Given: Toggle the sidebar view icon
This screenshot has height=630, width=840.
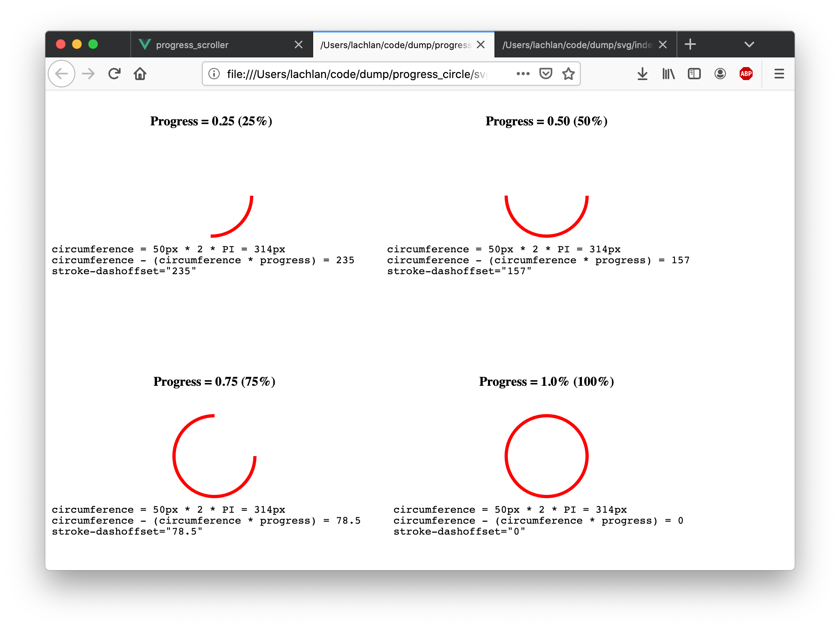Looking at the screenshot, I should coord(694,74).
